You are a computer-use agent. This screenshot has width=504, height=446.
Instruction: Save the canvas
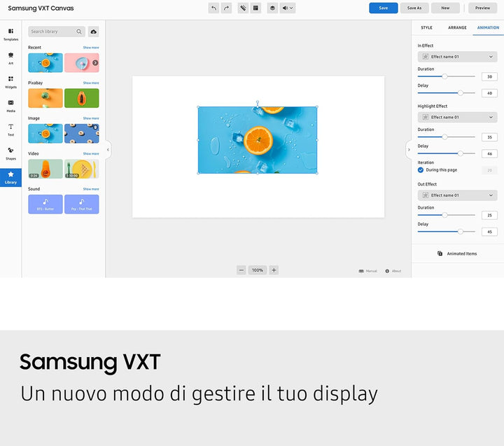pyautogui.click(x=383, y=8)
